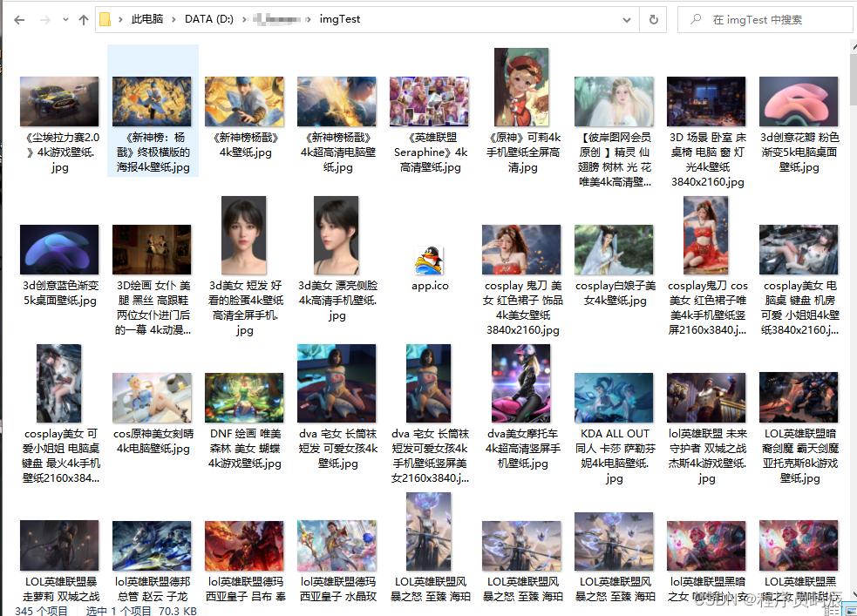This screenshot has width=857, height=616.
Task: Open the address bar history dropdown
Action: pyautogui.click(x=626, y=20)
